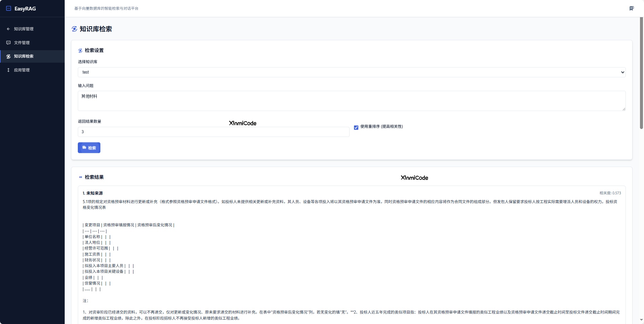Click the top-right bookmark chat icon
This screenshot has width=644, height=324.
(x=632, y=8)
